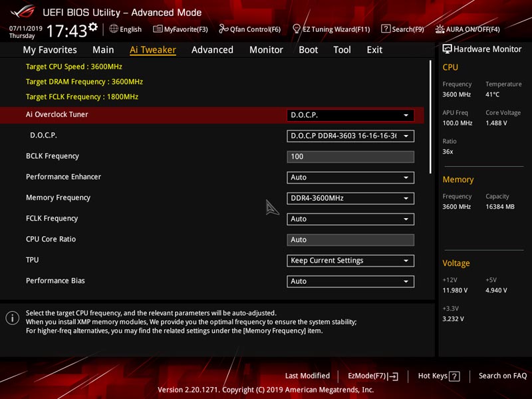Open Search on FAQ
The image size is (532, 399).
tap(503, 376)
